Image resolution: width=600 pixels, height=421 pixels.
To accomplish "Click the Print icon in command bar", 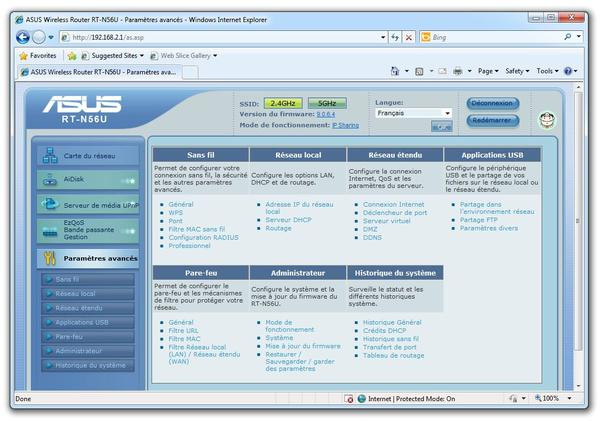I will click(457, 71).
